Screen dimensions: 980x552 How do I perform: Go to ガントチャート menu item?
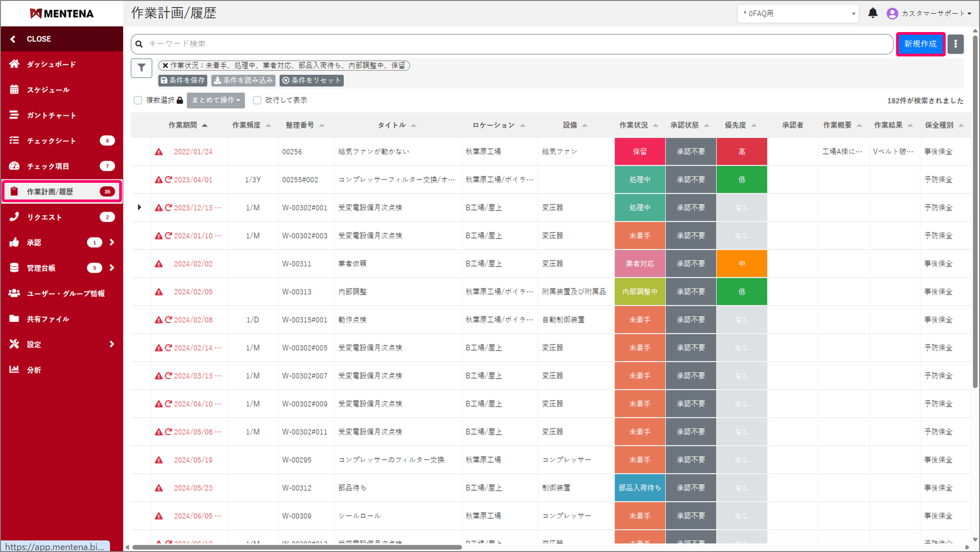point(51,116)
